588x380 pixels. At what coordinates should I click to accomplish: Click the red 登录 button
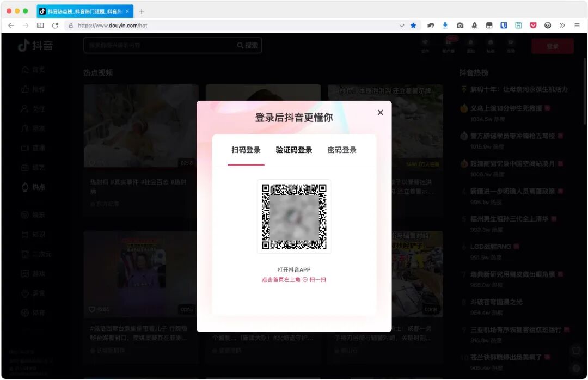(553, 46)
